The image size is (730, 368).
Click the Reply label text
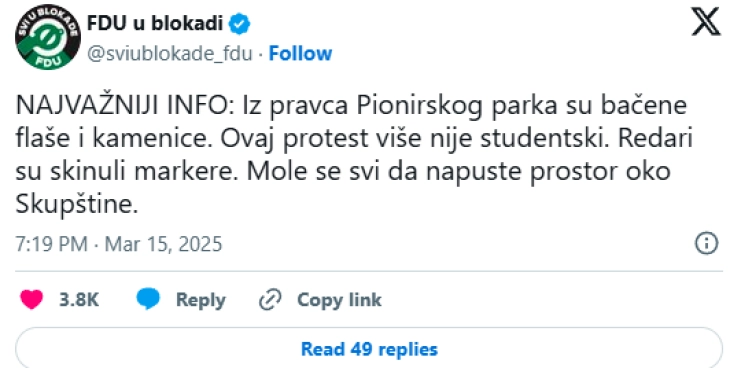201,300
